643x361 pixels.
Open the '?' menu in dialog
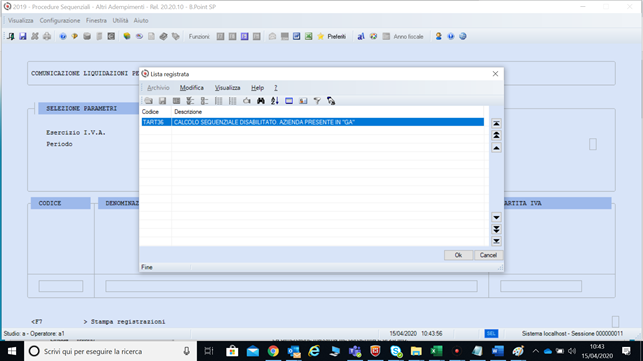[x=276, y=88]
